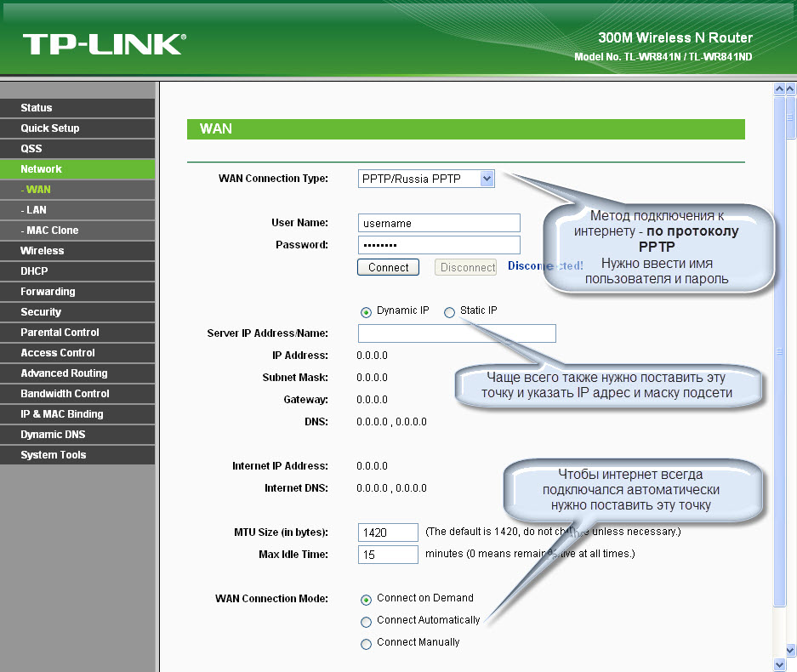Choose Connect Manually option

coord(367,644)
